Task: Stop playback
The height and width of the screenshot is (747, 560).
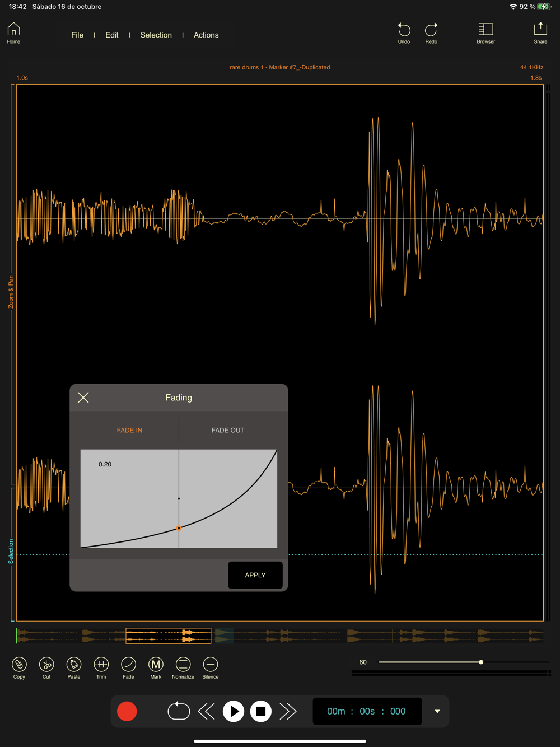Action: pyautogui.click(x=261, y=711)
